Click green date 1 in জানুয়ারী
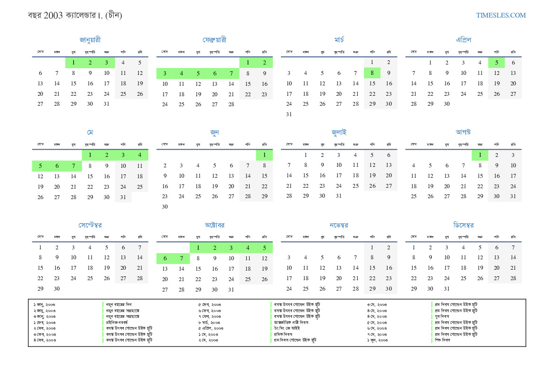 point(73,63)
